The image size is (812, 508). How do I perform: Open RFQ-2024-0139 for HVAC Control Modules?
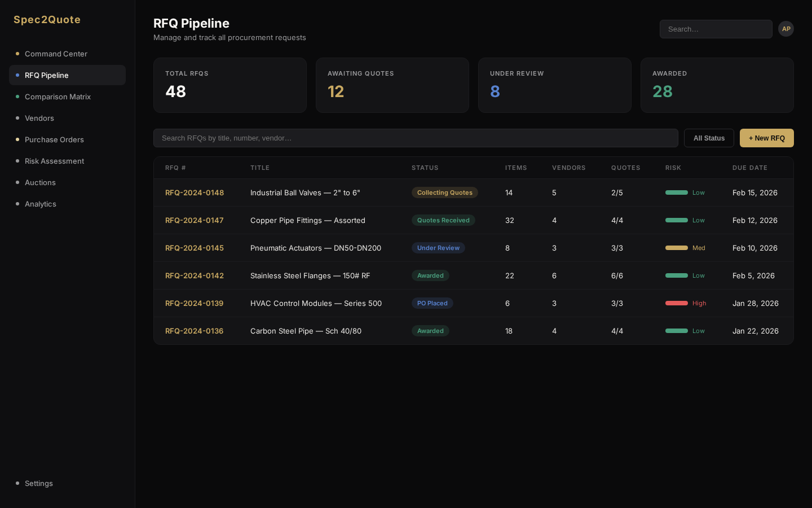(194, 303)
